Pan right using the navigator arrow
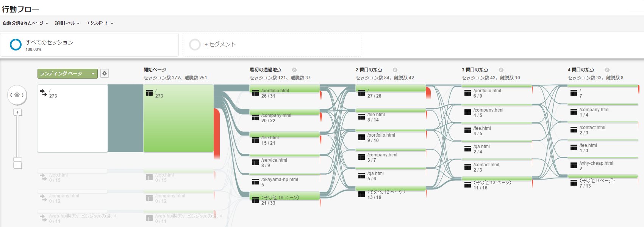Viewport: 644px width, 227px height. tap(23, 95)
